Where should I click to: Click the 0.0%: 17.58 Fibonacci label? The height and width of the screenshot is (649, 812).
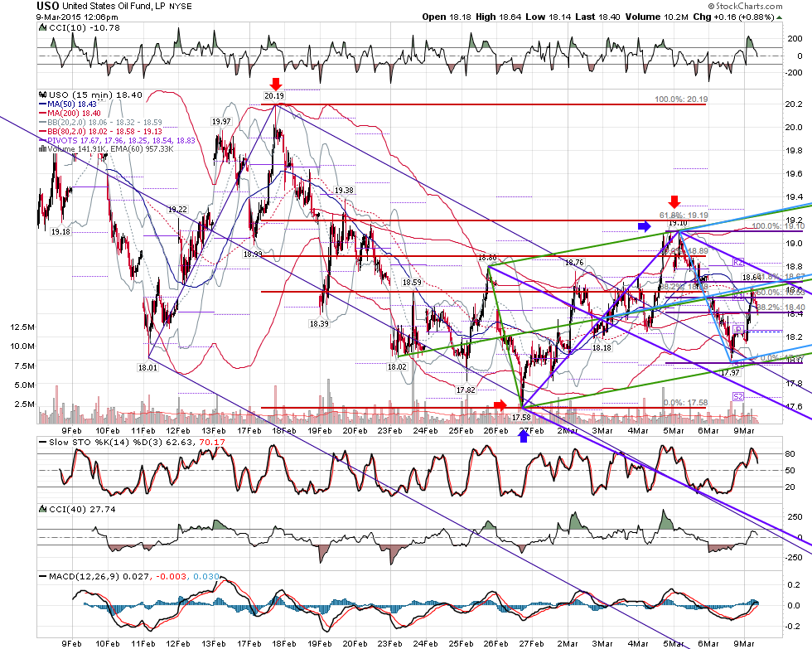pos(685,403)
